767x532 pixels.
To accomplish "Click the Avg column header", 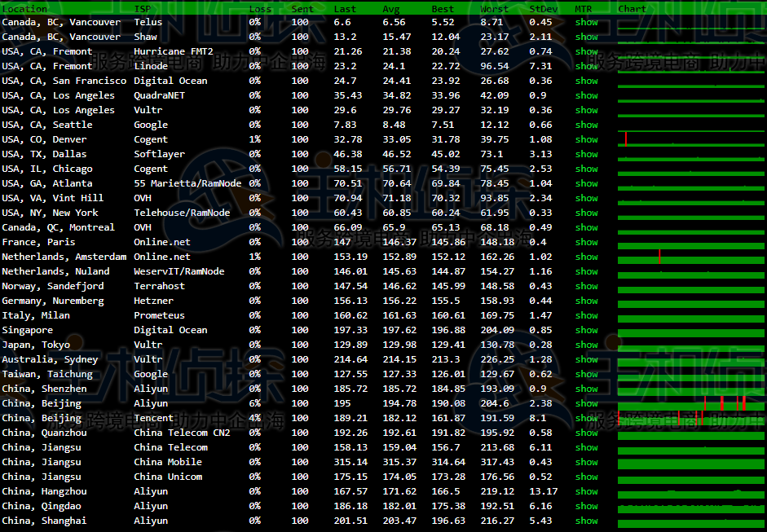I will (391, 9).
